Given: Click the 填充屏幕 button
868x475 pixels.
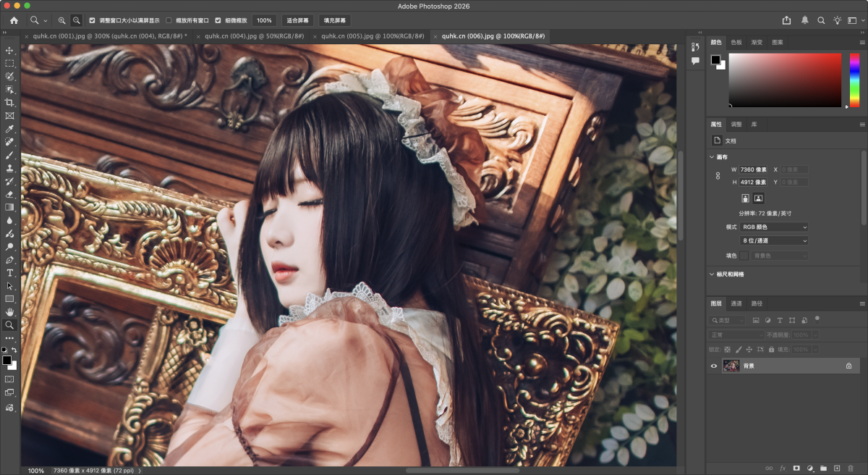Looking at the screenshot, I should coord(334,20).
